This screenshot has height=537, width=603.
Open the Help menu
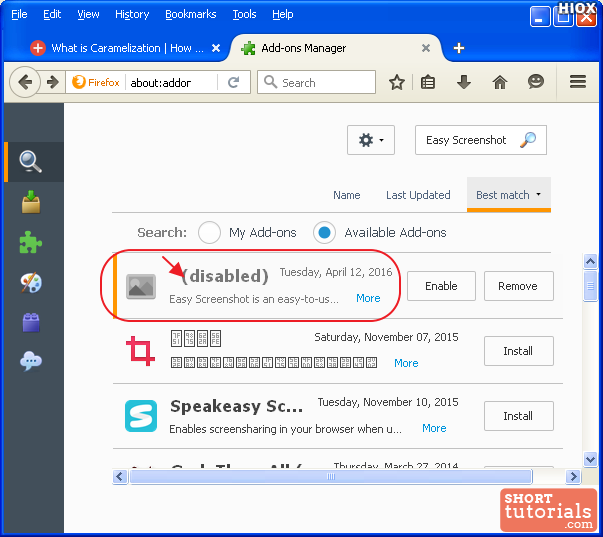pyautogui.click(x=283, y=14)
